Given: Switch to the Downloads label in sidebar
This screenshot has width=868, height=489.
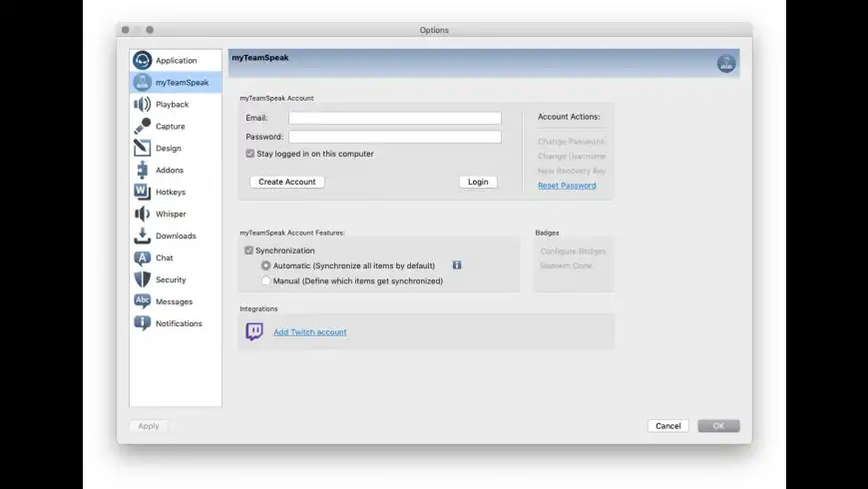Looking at the screenshot, I should 176,236.
